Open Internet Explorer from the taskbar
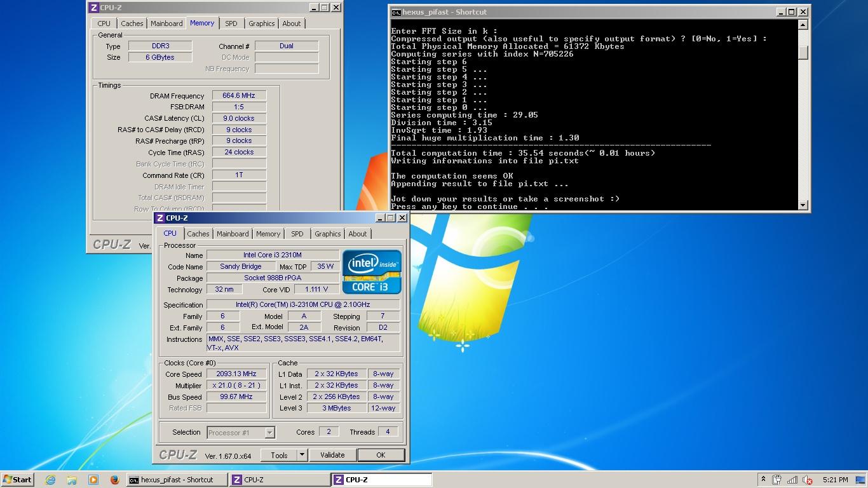The width and height of the screenshot is (868, 488). click(x=50, y=480)
